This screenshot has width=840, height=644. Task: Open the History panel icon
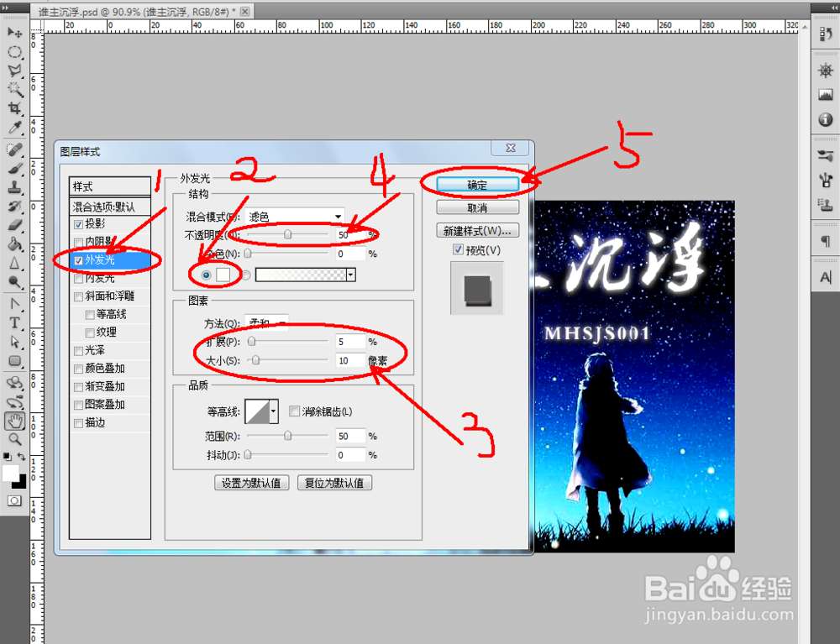pos(825,34)
